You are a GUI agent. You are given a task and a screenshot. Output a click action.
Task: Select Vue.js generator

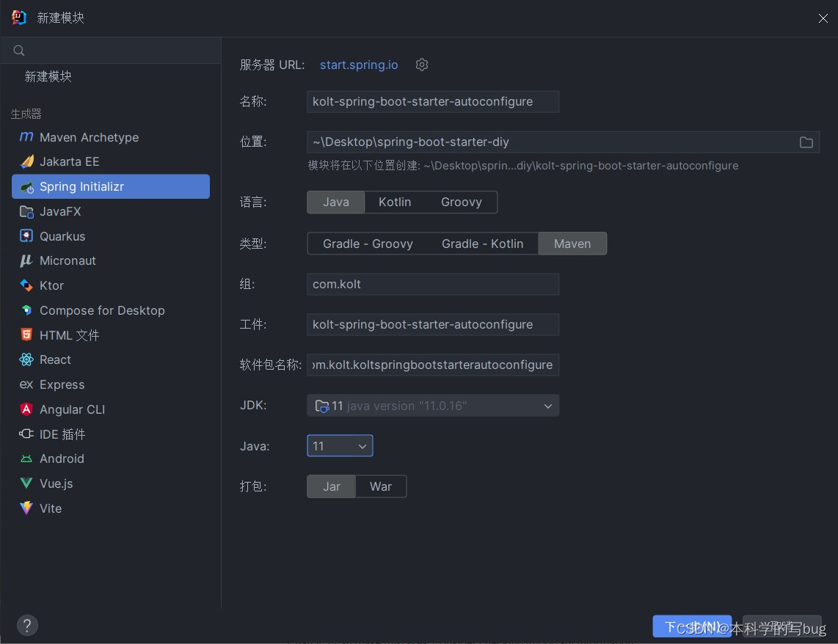(x=111, y=483)
